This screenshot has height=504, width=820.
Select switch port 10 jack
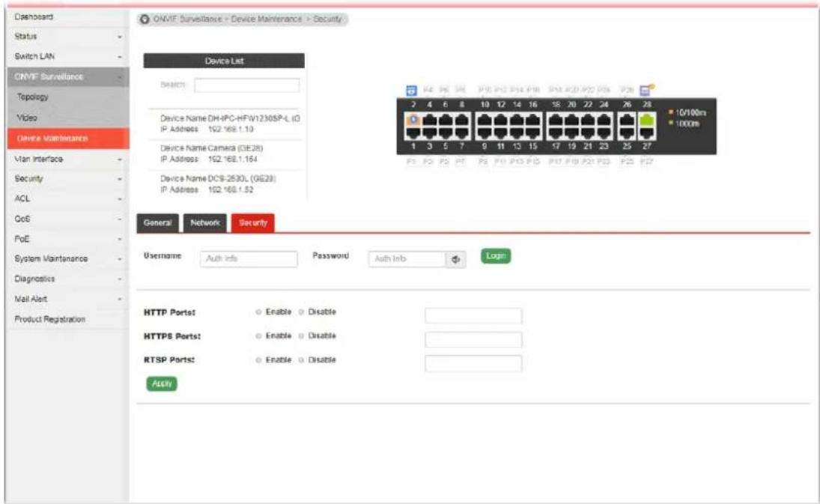click(x=485, y=121)
